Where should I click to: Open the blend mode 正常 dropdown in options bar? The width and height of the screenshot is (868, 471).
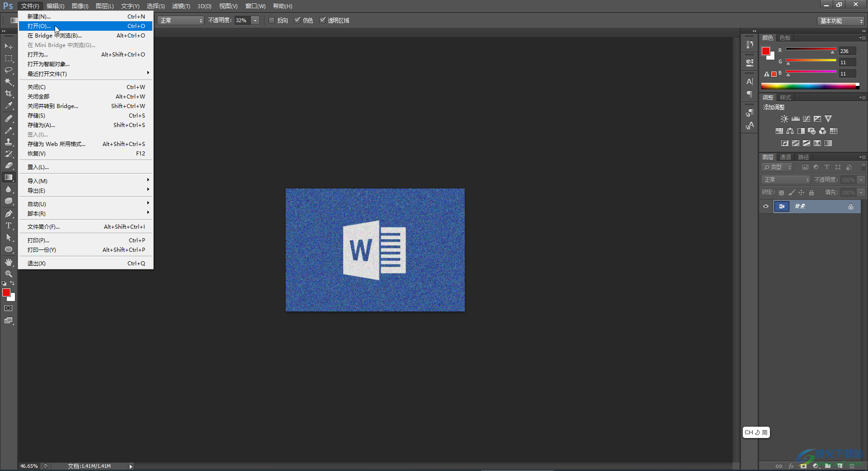(x=181, y=20)
